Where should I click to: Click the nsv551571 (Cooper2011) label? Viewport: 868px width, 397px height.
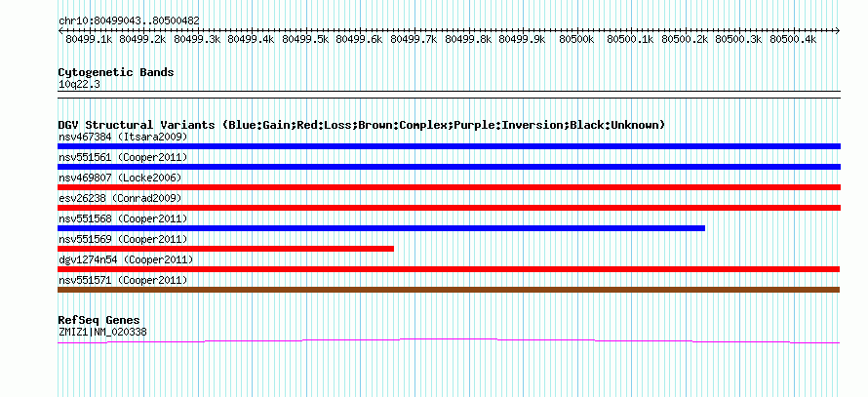click(x=123, y=281)
